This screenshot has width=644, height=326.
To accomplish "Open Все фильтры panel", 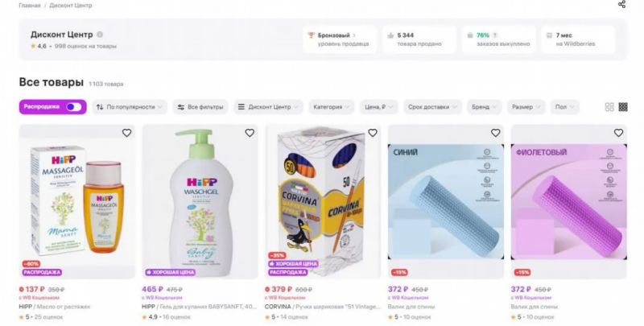I will (x=200, y=107).
